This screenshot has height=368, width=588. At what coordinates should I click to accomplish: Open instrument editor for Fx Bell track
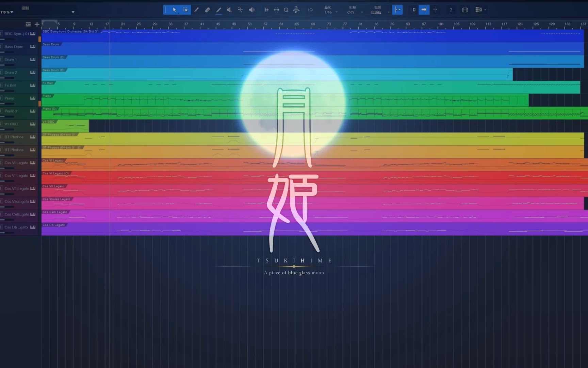(x=33, y=86)
